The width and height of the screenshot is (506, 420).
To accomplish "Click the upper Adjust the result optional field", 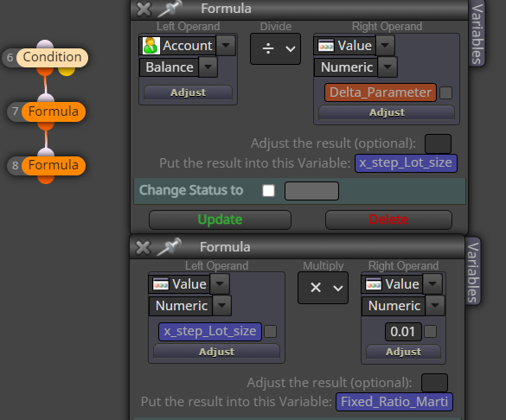I will (438, 143).
